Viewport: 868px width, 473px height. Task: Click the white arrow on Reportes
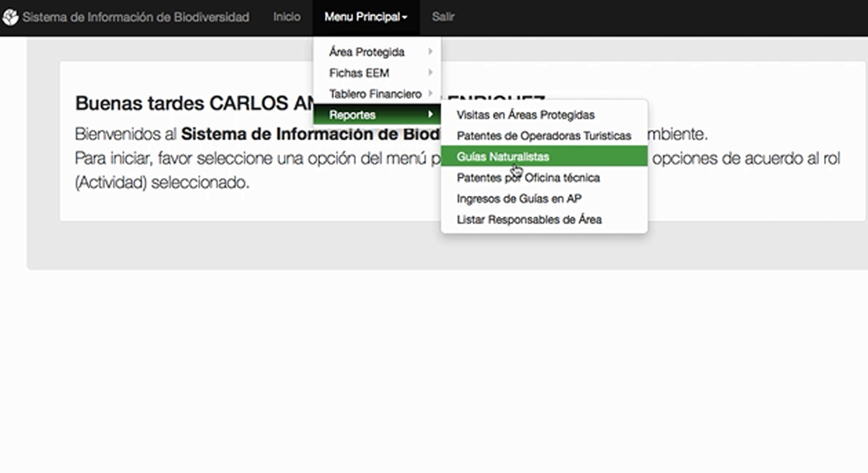[430, 115]
